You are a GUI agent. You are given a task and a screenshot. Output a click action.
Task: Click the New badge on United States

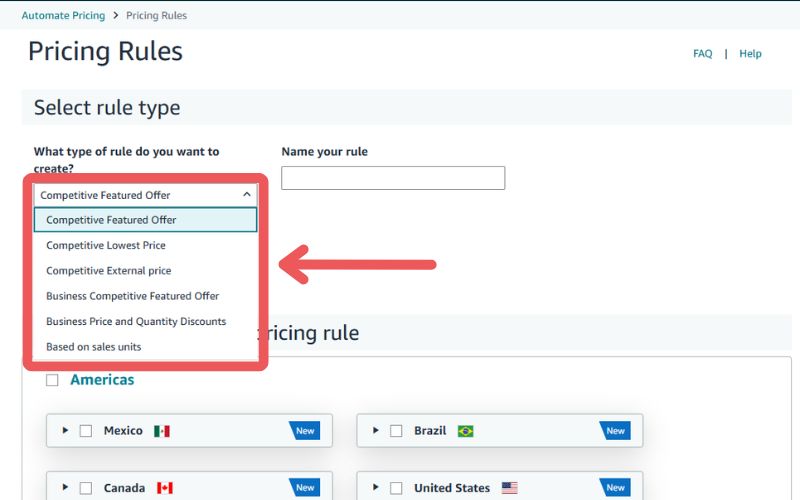pyautogui.click(x=615, y=488)
